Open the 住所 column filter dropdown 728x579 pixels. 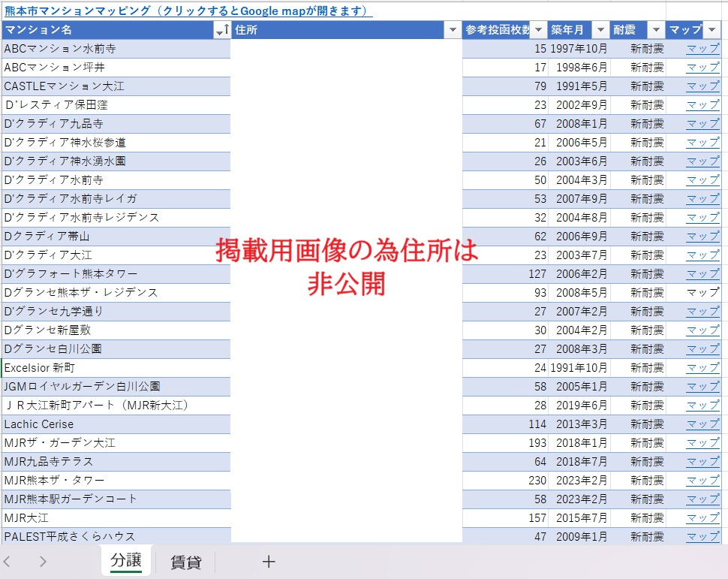click(x=453, y=30)
